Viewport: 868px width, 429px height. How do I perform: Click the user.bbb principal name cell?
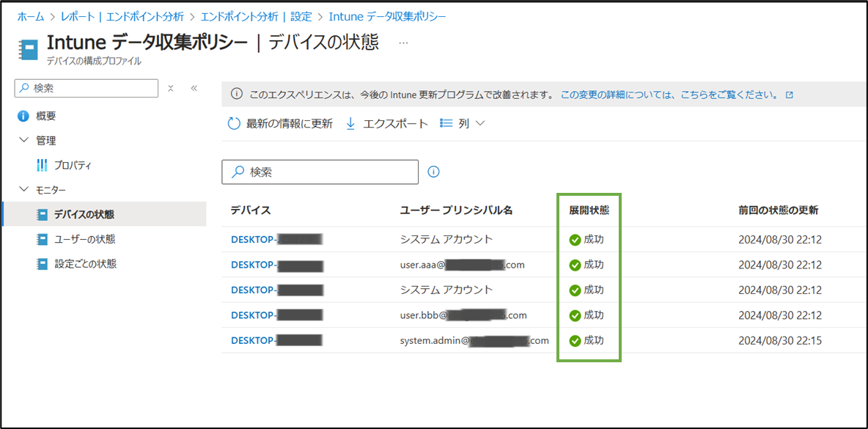(x=463, y=315)
